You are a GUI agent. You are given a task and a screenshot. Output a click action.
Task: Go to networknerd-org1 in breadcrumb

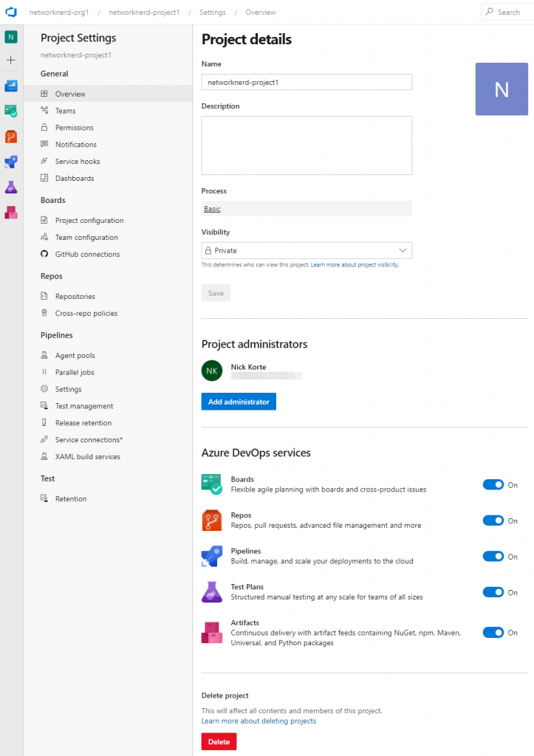coord(59,12)
